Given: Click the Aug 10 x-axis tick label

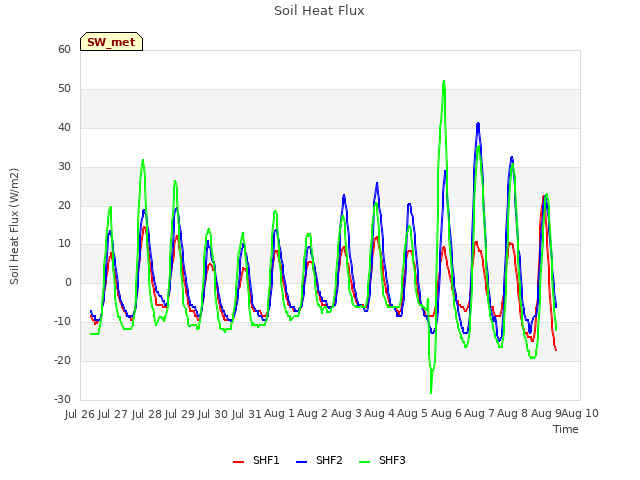Looking at the screenshot, I should [580, 413].
